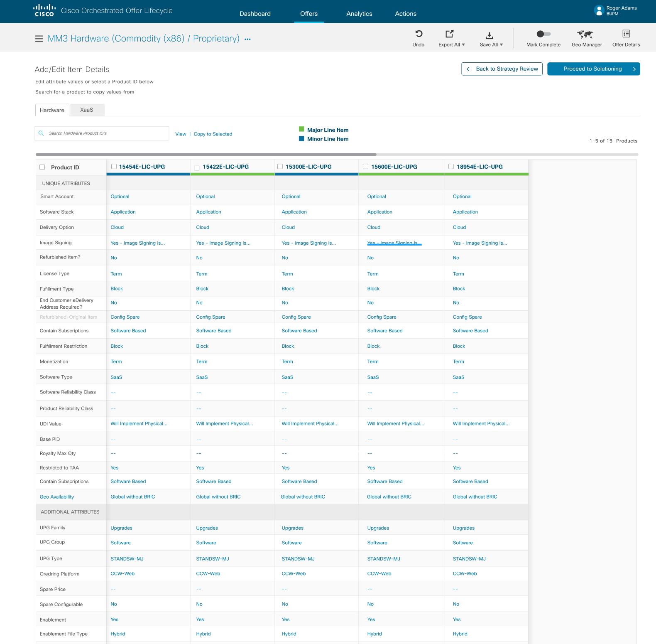Open Geo Manager world map icon
Viewport: 656px width, 644px height.
click(x=585, y=34)
